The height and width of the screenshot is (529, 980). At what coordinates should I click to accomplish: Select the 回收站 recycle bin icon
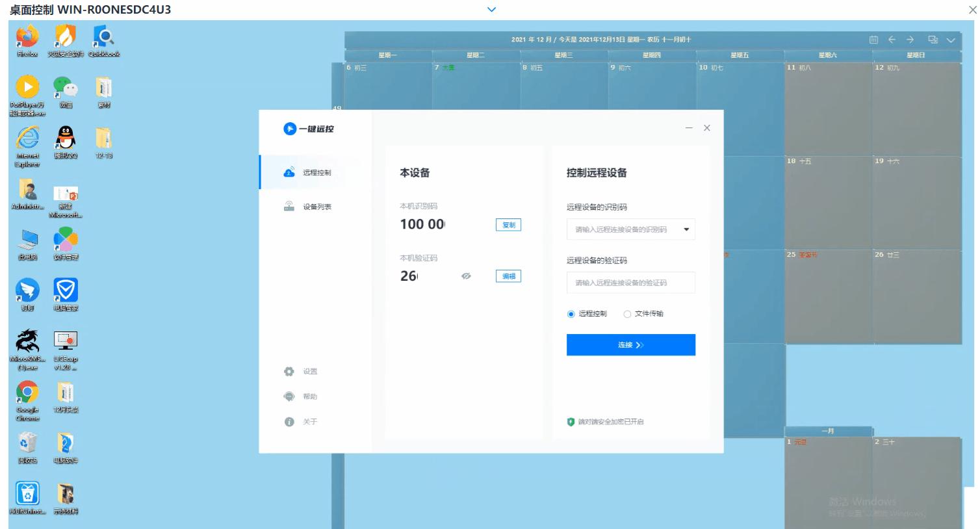click(x=27, y=447)
